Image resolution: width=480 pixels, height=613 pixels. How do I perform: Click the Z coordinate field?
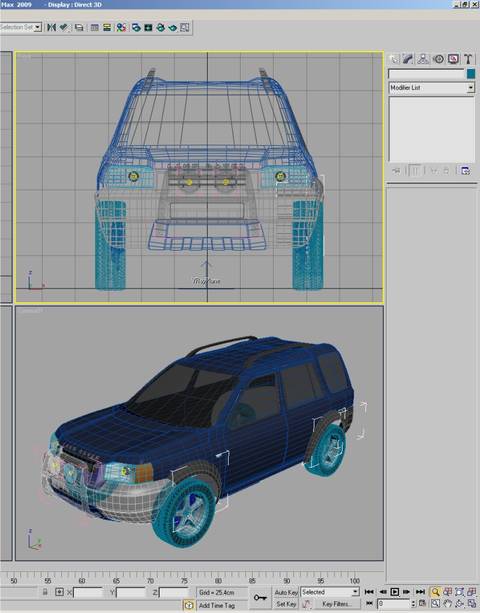coord(174,592)
